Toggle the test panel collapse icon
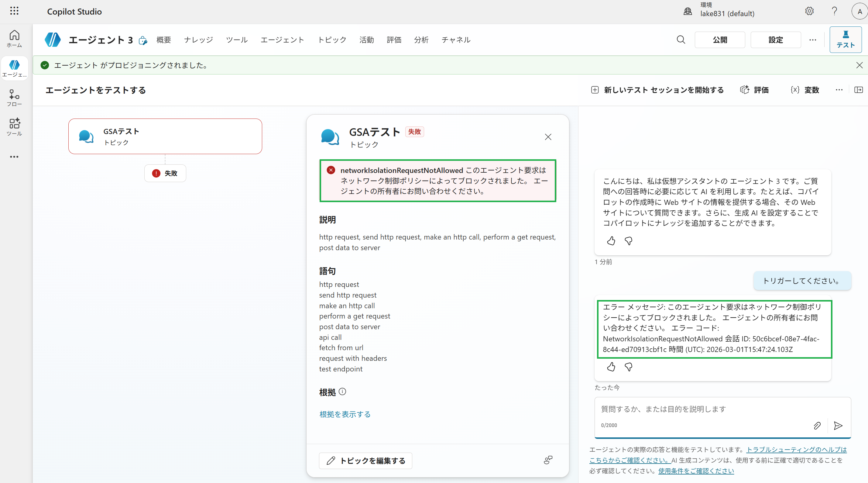Viewport: 868px width, 483px height. [x=858, y=90]
